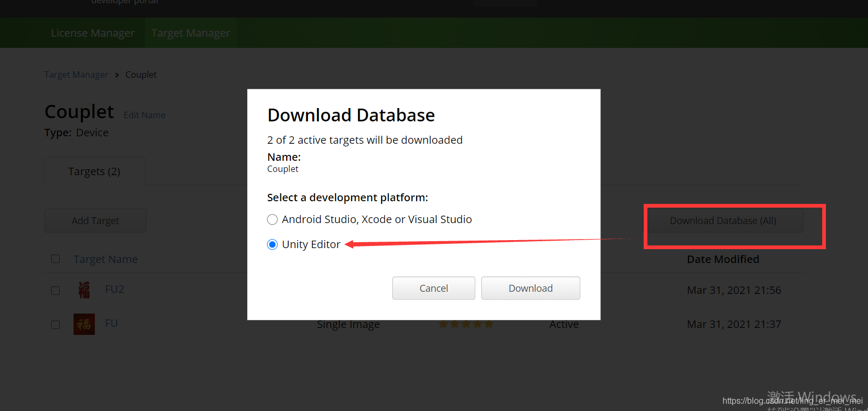The height and width of the screenshot is (411, 868).
Task: Click the Download Database dialog title
Action: click(x=351, y=115)
